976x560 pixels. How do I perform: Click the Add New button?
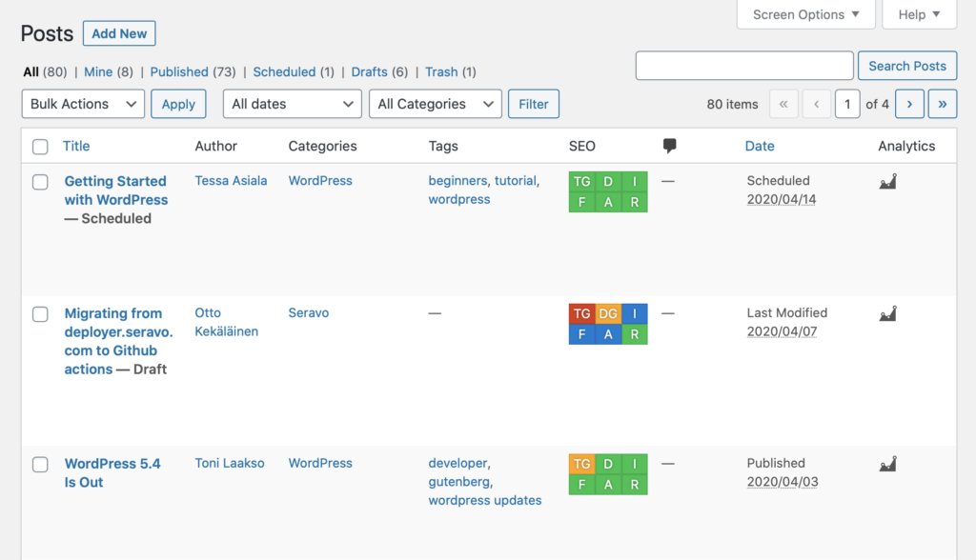click(x=119, y=33)
